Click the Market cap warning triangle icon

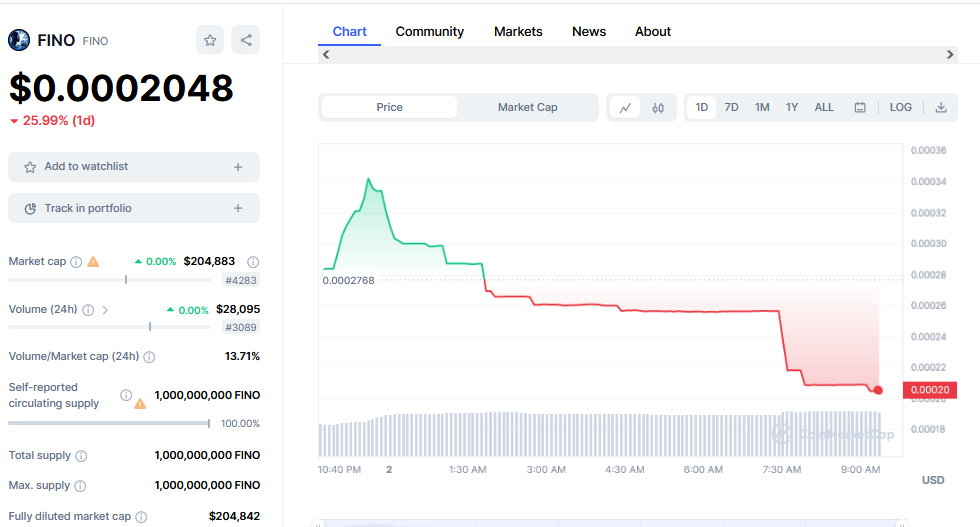(93, 261)
